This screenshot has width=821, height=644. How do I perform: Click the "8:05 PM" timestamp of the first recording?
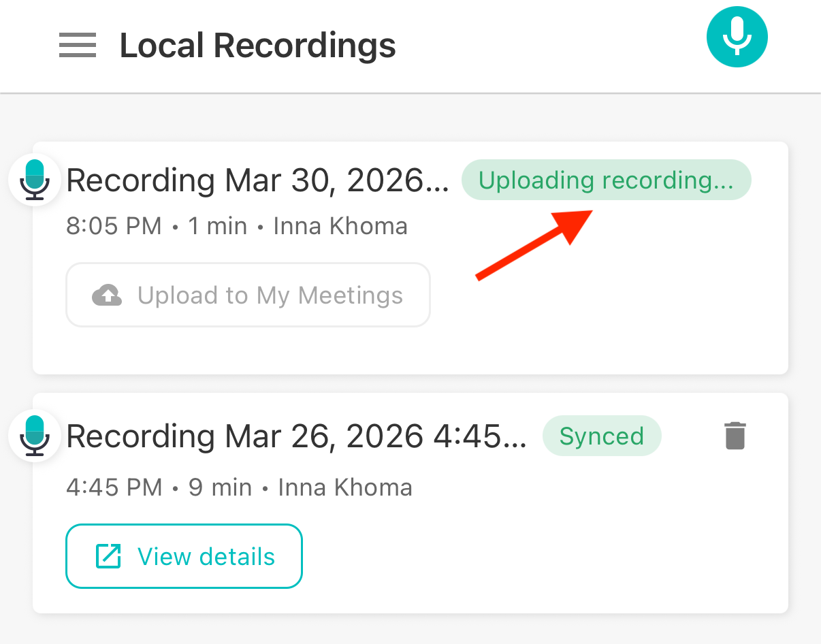tap(114, 226)
